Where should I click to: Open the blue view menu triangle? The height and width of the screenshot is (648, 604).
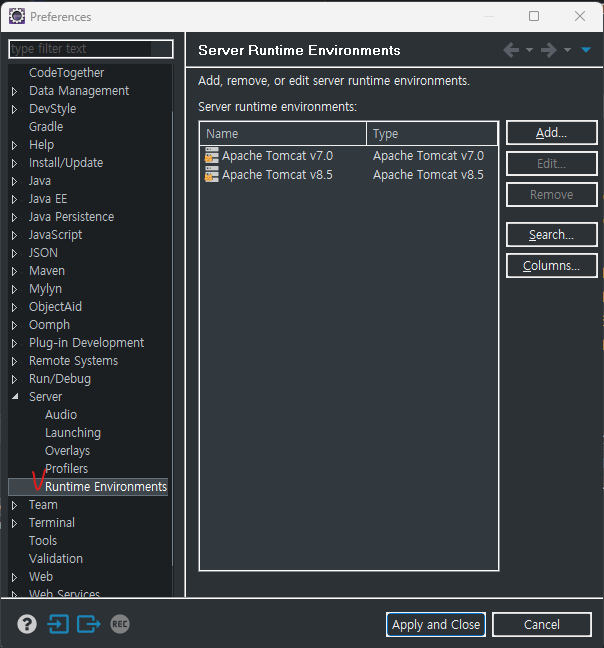tap(586, 50)
